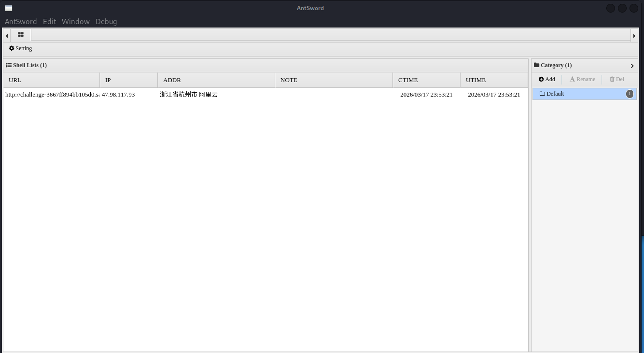Click the address cell 浙江省杭州市 阿里云
Screen dimensions: 644x353
[189, 95]
